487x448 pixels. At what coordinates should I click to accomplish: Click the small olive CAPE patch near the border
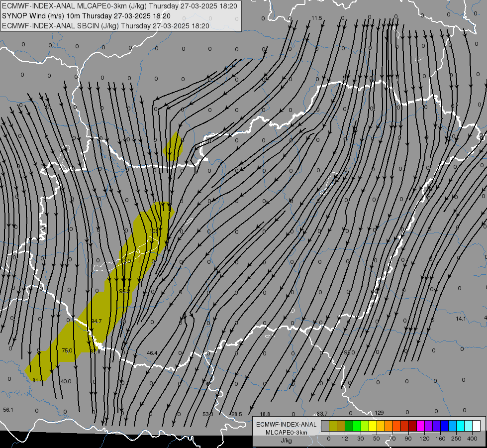tap(173, 146)
